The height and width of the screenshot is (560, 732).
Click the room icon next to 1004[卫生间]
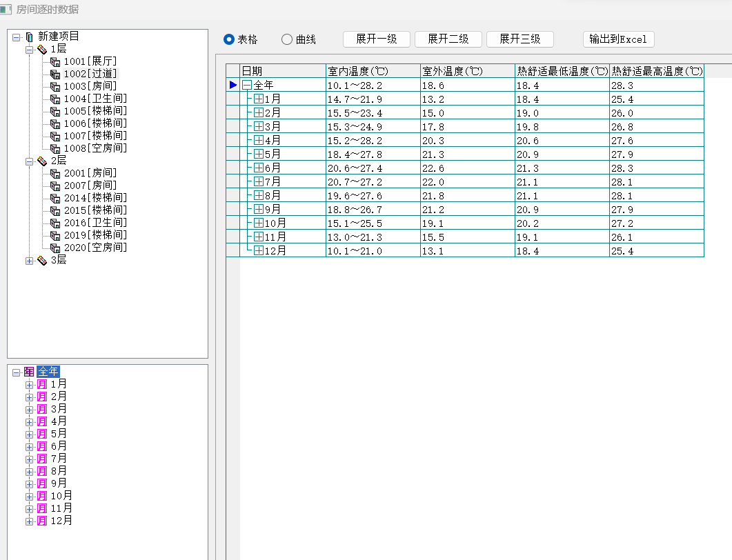55,99
